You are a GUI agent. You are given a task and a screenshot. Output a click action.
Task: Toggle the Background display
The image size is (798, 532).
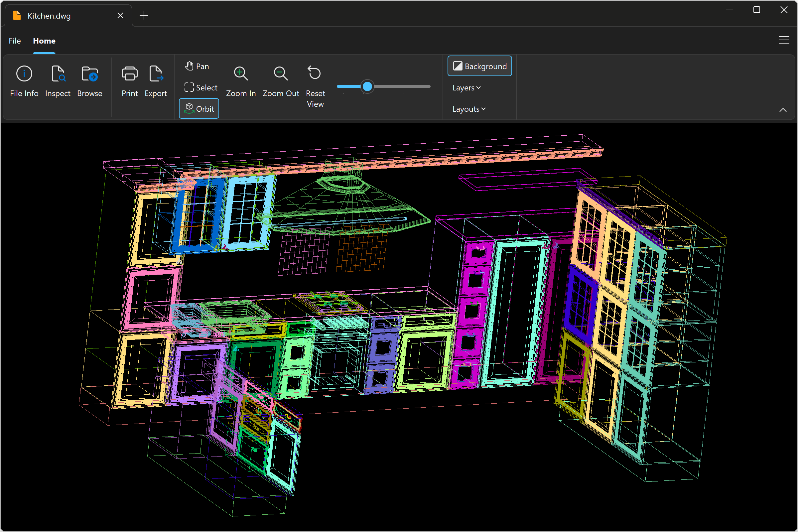pos(479,66)
